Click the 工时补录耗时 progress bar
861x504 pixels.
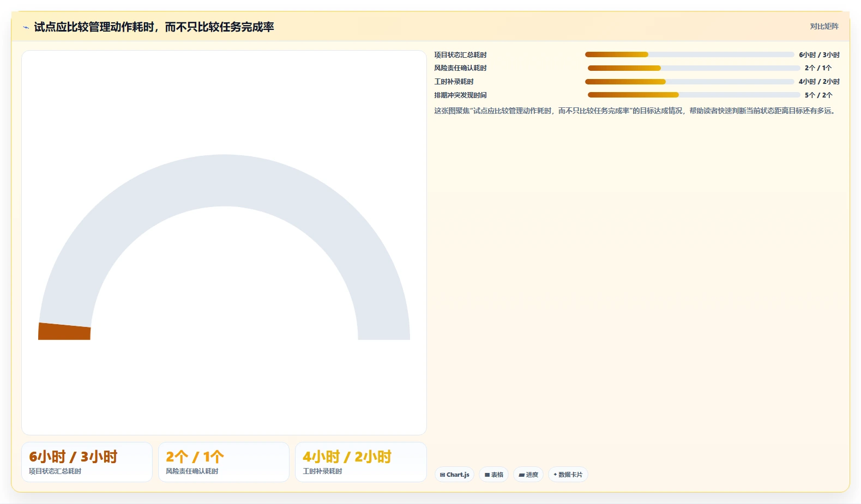click(689, 82)
